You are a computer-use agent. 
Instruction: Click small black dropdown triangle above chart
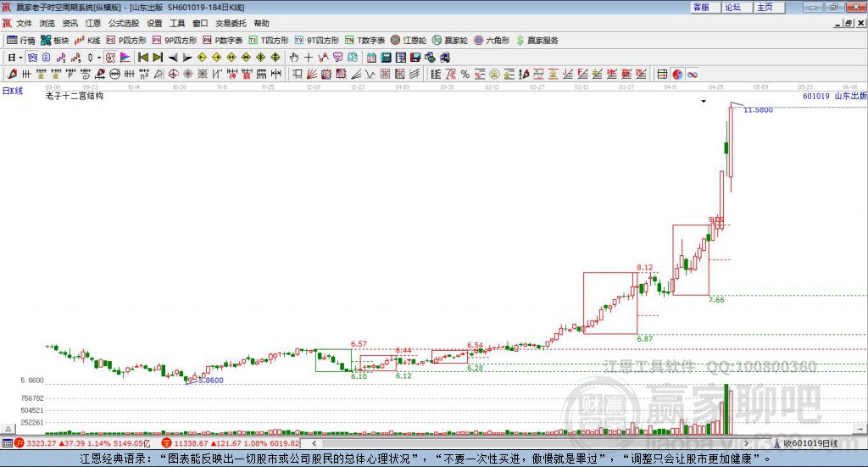(704, 101)
